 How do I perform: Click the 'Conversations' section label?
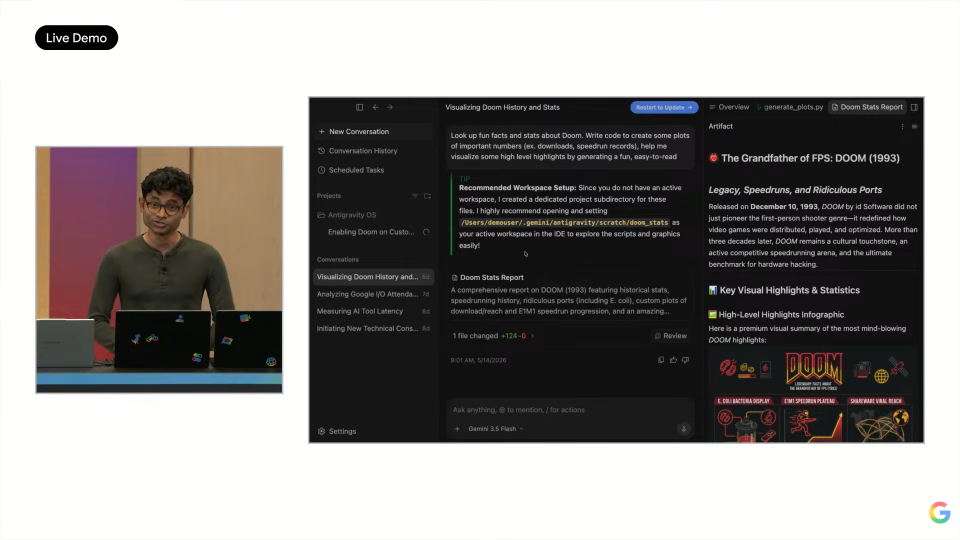337,260
